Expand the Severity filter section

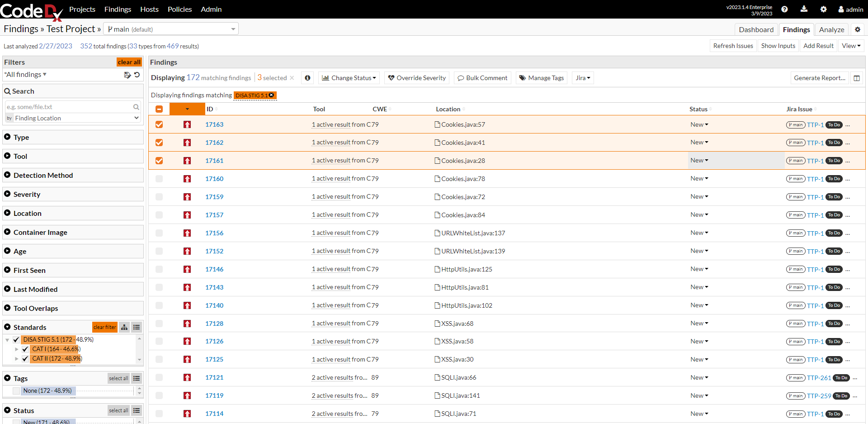click(x=73, y=194)
